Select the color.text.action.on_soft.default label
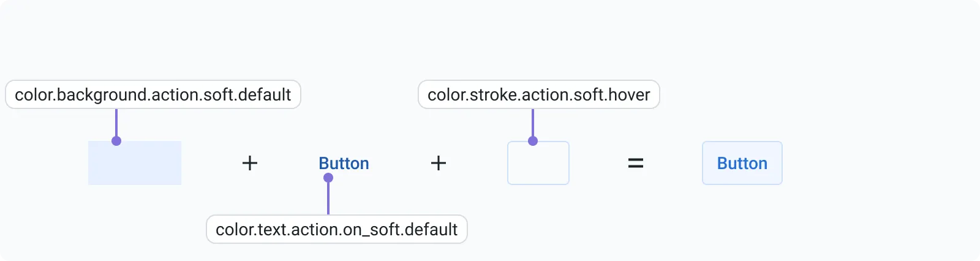The image size is (980, 261). 337,229
